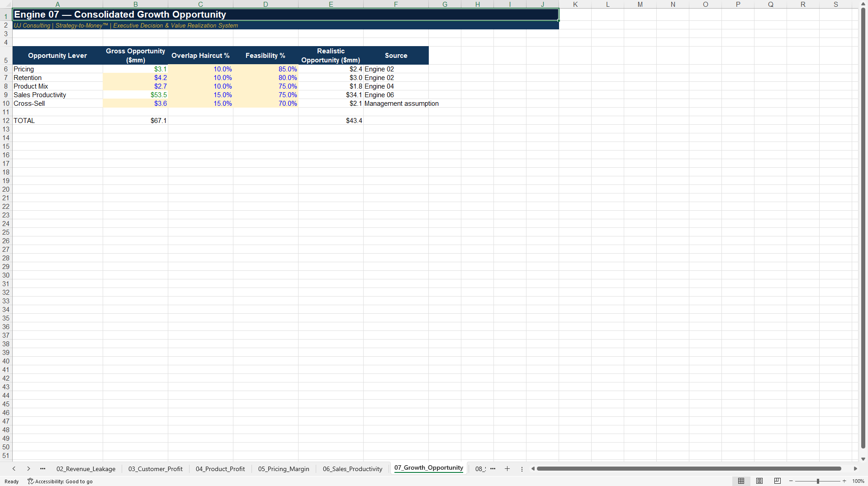
Task: Select the title cell Engine 07
Action: coord(285,14)
